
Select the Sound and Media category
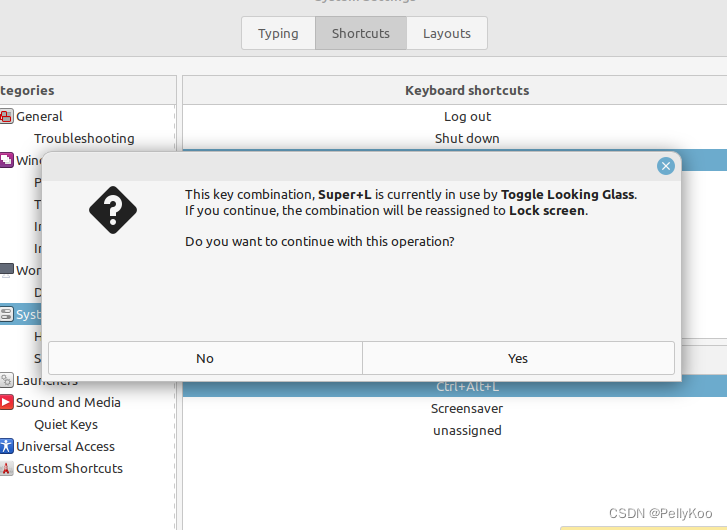coord(68,402)
